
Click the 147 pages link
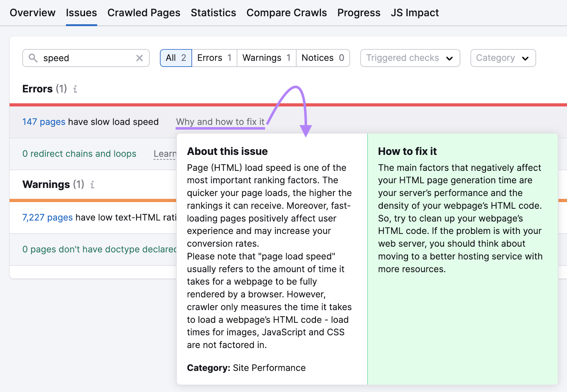tap(44, 122)
